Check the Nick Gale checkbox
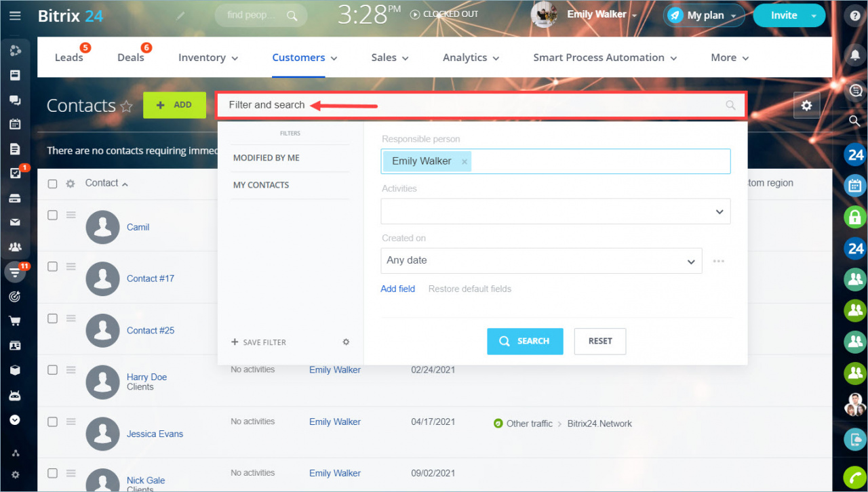 [52, 473]
